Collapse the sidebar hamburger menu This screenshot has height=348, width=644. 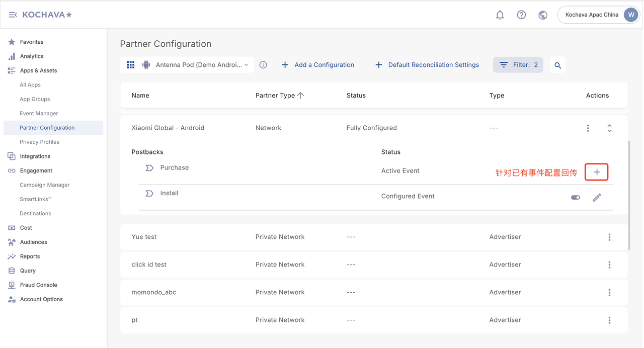13,15
